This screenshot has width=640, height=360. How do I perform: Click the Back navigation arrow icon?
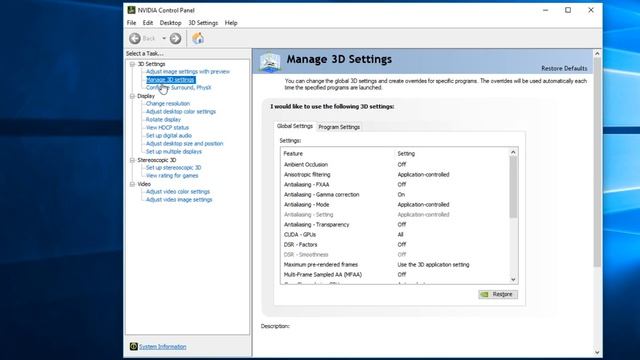point(135,38)
